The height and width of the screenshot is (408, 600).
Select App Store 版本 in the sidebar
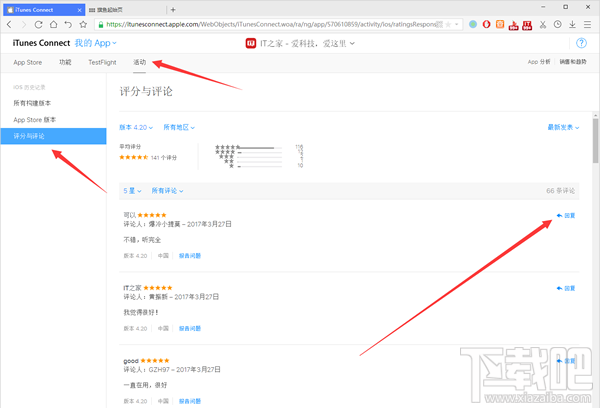34,120
